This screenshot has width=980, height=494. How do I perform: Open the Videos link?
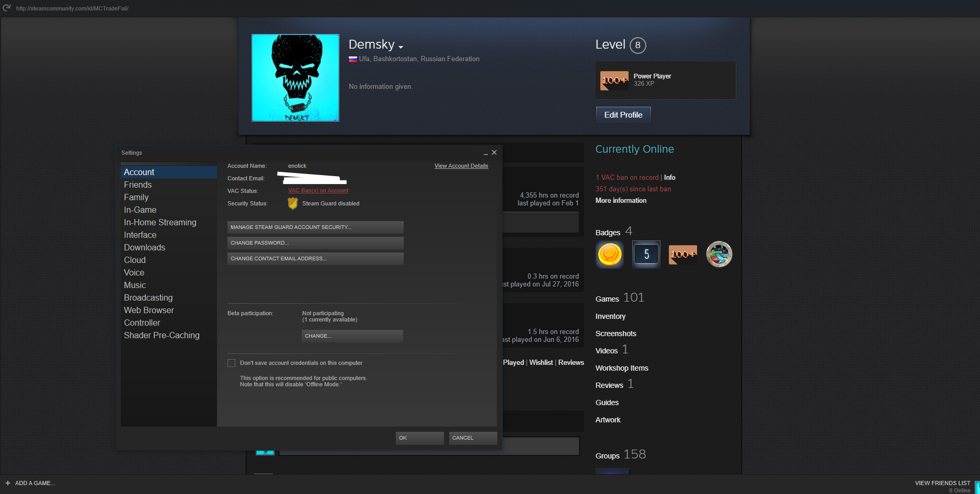(612, 350)
